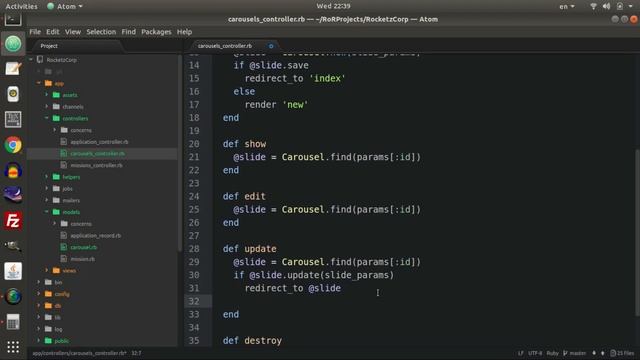This screenshot has width=640, height=360.
Task: Change the UTF-8 encoding in status bar
Action: [x=535, y=353]
